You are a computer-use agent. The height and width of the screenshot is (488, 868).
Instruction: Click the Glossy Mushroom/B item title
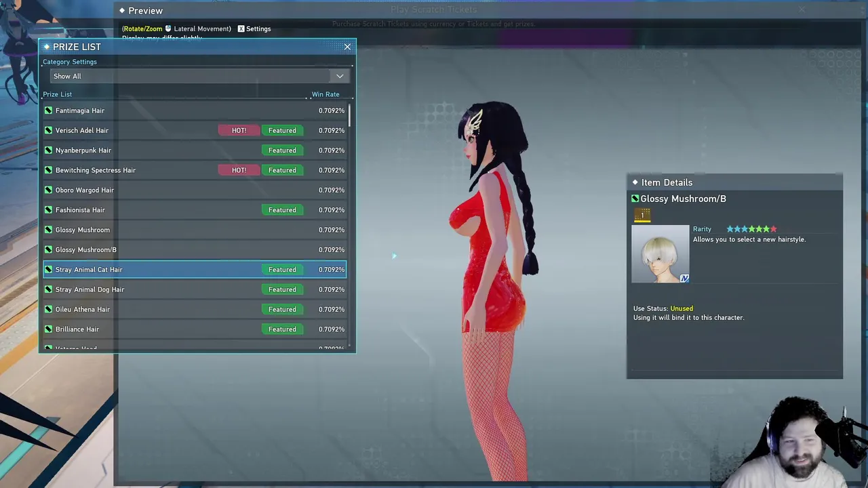683,199
